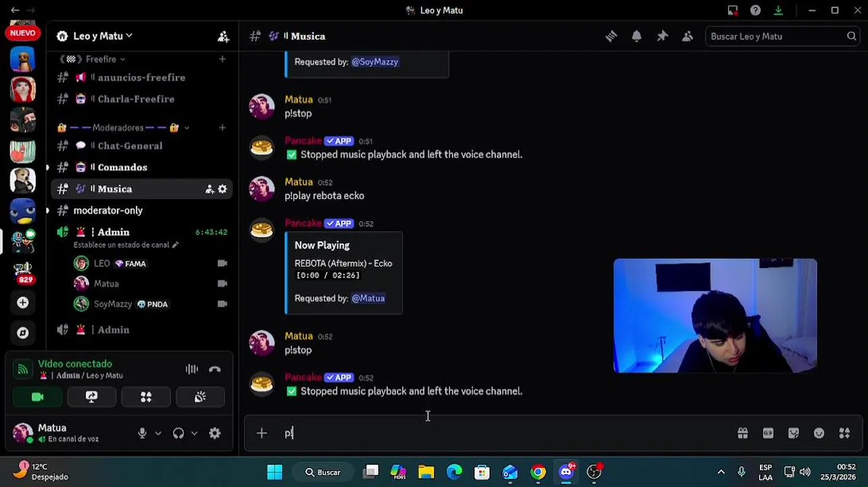Open notification settings bell icon

(637, 37)
